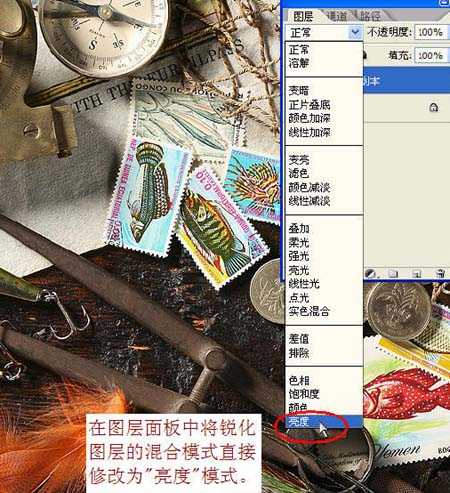Image resolution: width=450 pixels, height=493 pixels.
Task: Switch to the 图层 tab
Action: [303, 16]
